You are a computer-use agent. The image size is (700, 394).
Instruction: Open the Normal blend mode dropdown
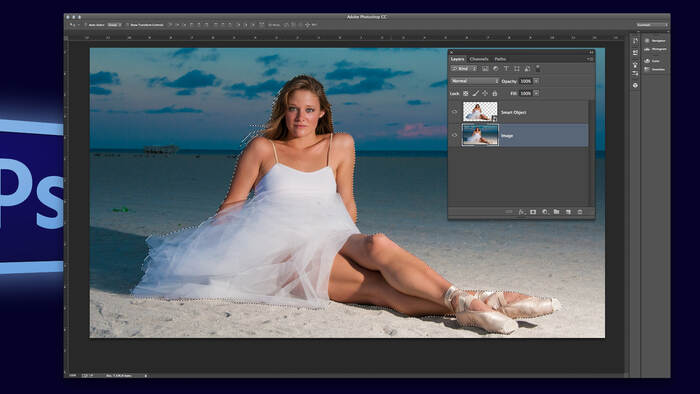475,81
